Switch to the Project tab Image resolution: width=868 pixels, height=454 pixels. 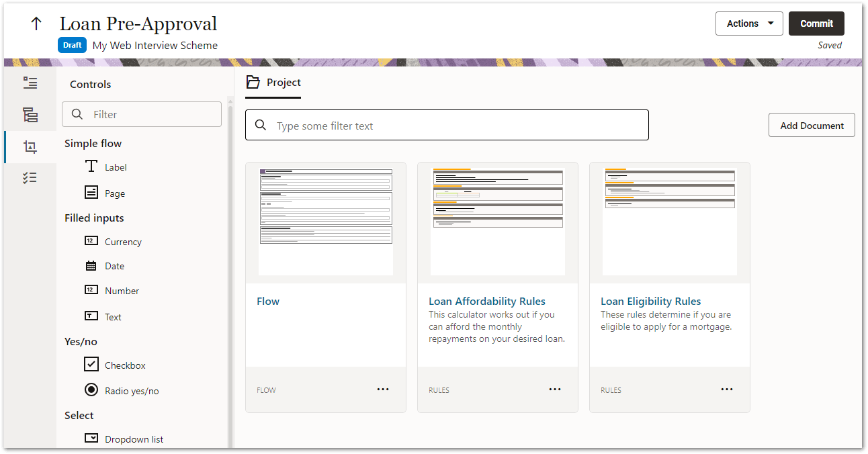point(273,82)
